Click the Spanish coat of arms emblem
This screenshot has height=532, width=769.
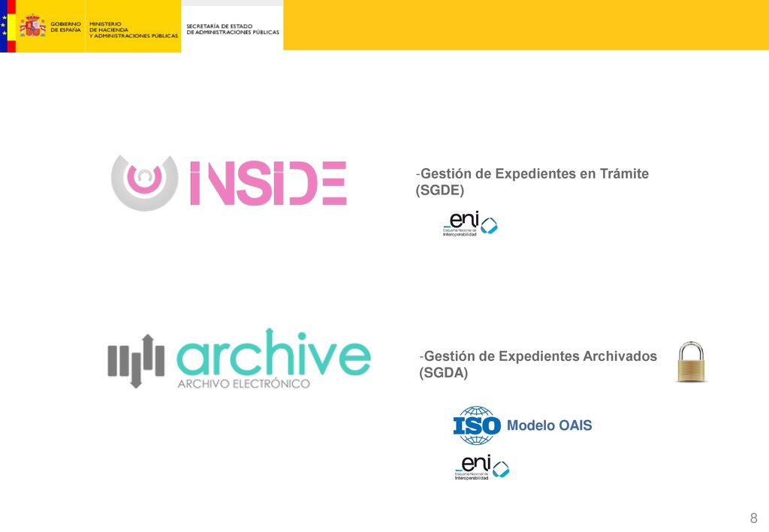pos(32,26)
